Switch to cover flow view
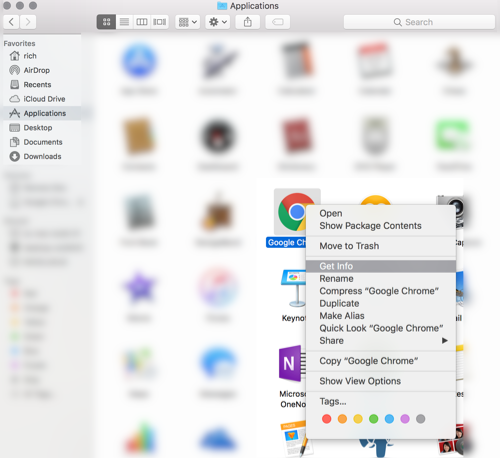Viewport: 500px width, 458px height. coord(159,22)
